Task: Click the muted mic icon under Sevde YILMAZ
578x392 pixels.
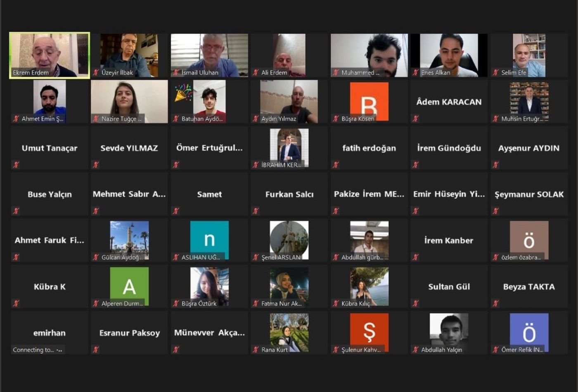Action: [x=96, y=165]
